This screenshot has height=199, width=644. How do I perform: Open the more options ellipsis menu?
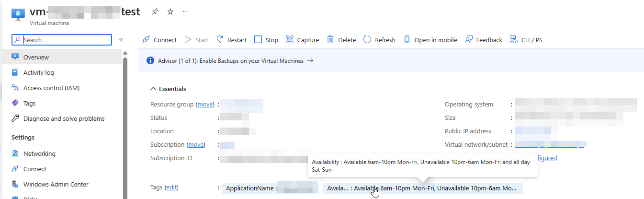pos(186,12)
